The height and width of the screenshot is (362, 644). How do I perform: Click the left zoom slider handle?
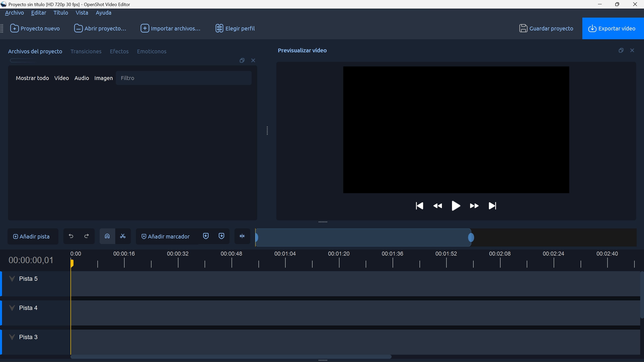[x=257, y=237]
